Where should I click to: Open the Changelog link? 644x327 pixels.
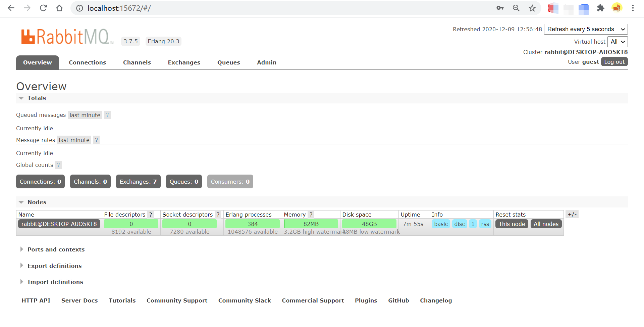pos(436,300)
